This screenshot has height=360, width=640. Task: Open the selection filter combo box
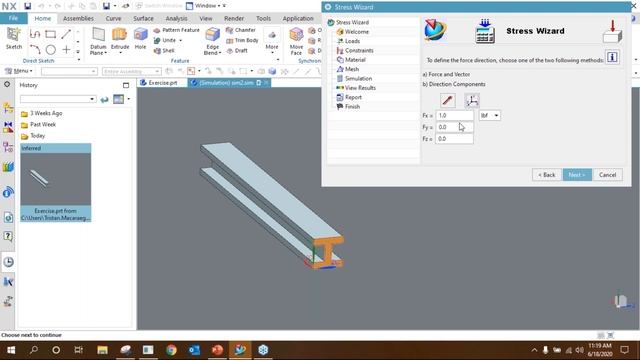(69, 71)
